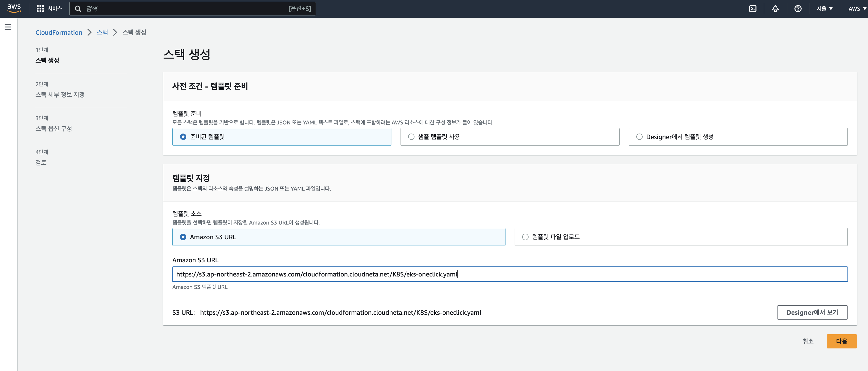Image resolution: width=868 pixels, height=371 pixels.
Task: Open the CloudShell terminal icon
Action: [x=752, y=9]
